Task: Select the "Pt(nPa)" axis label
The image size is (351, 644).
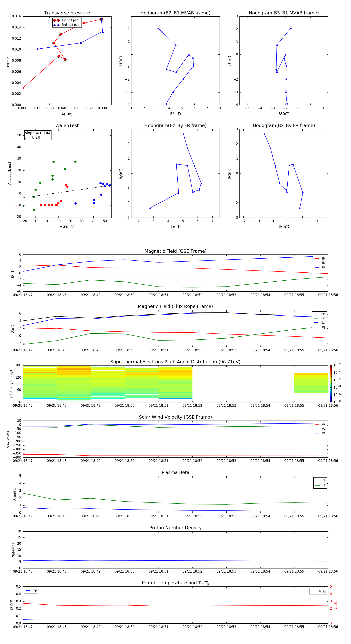Action: point(8,61)
